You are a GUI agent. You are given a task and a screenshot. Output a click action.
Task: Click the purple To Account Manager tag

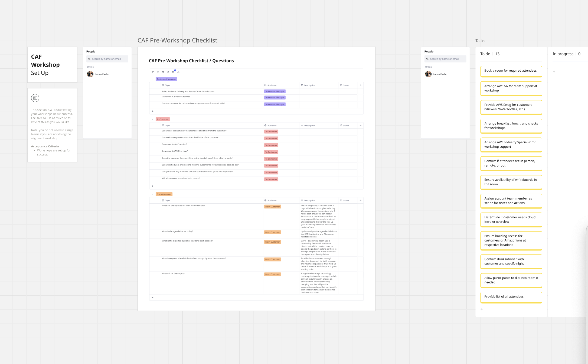pyautogui.click(x=166, y=79)
